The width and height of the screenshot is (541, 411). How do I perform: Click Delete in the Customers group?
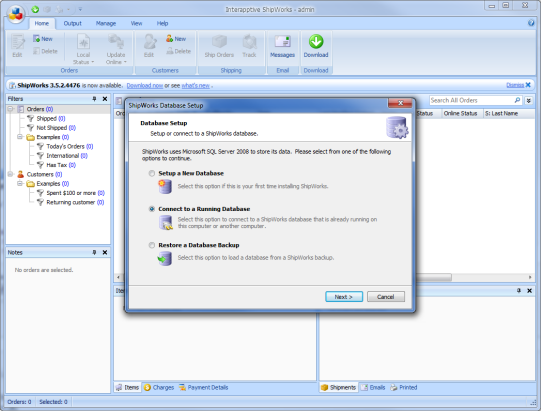pyautogui.click(x=178, y=51)
